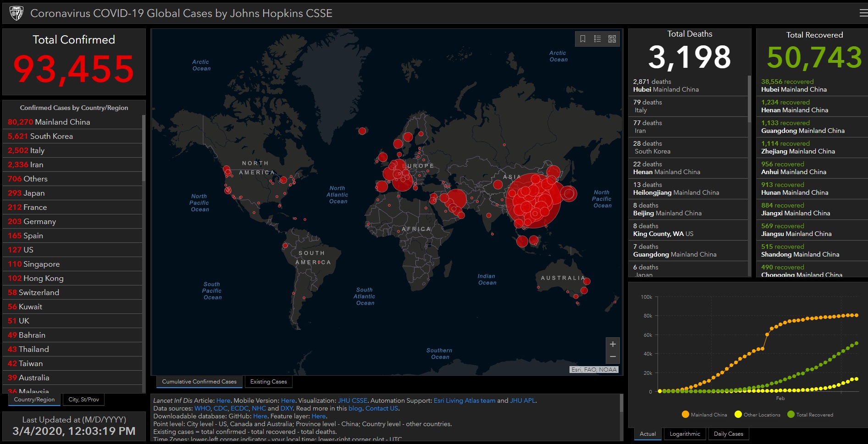
Task: Click the Total Deaths list scrollbar
Action: (x=750, y=99)
